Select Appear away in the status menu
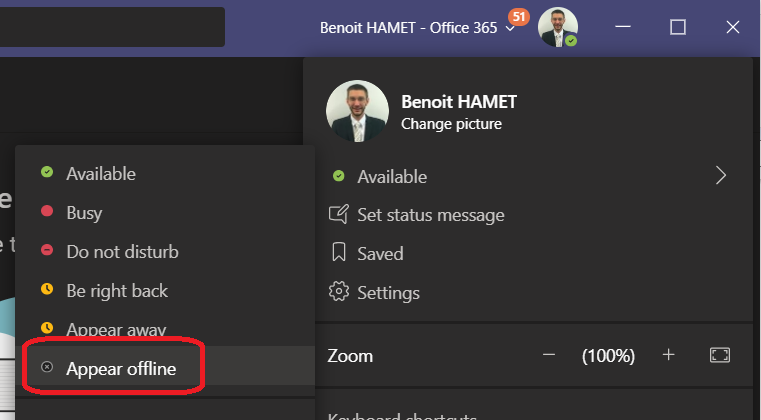This screenshot has height=420, width=761. 116,329
